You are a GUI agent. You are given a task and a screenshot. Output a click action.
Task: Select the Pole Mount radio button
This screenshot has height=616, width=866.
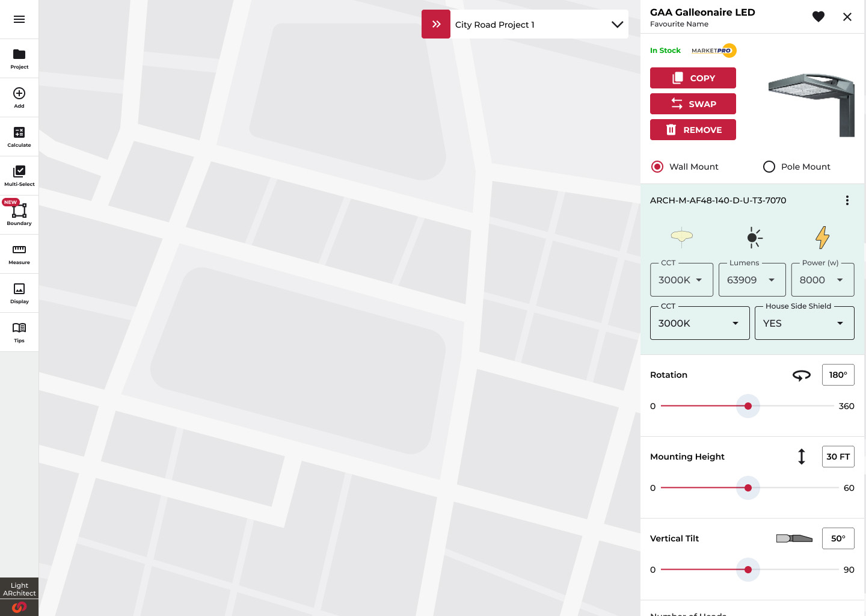click(769, 167)
